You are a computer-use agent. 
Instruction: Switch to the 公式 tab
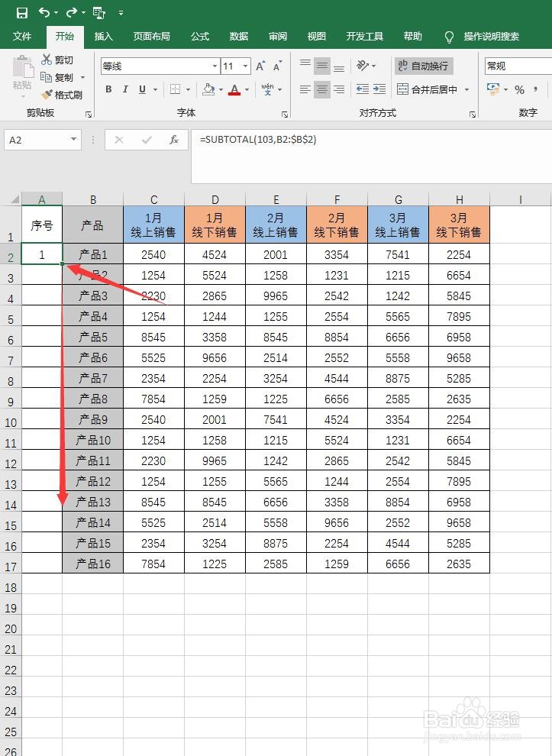coord(199,36)
